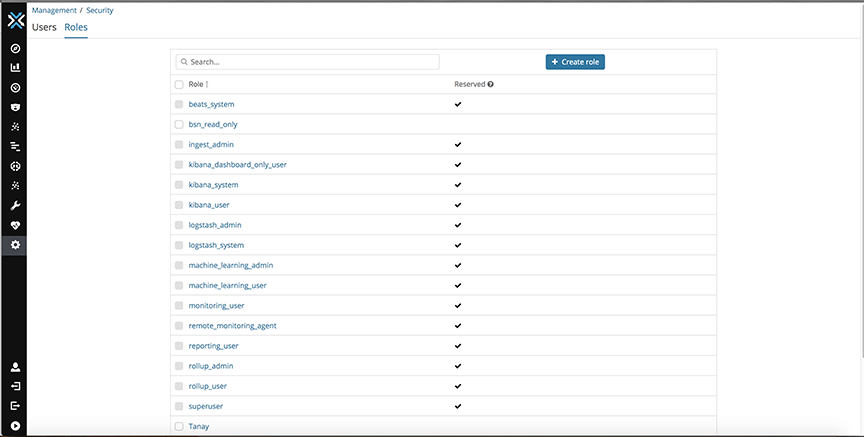The image size is (864, 437).
Task: Click the Management gear icon
Action: pos(15,245)
